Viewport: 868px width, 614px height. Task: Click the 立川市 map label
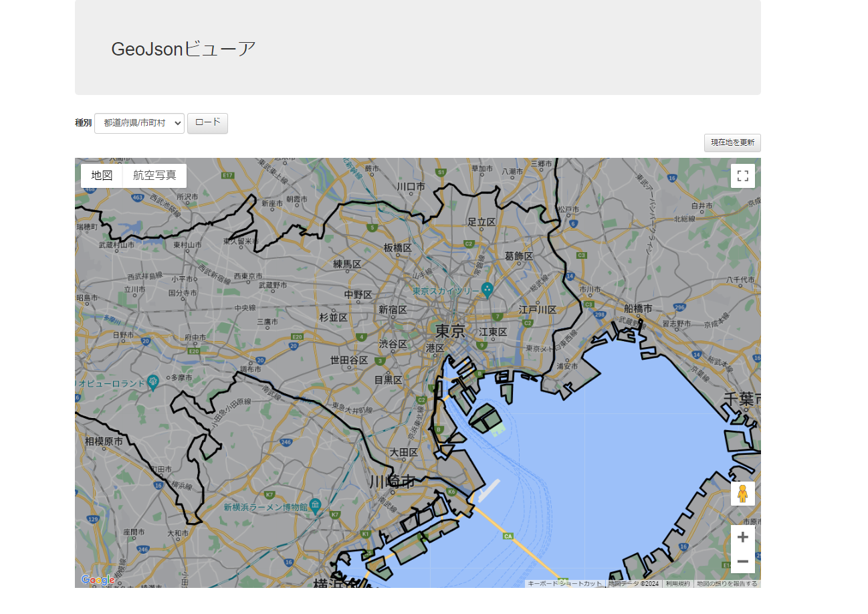(x=134, y=290)
